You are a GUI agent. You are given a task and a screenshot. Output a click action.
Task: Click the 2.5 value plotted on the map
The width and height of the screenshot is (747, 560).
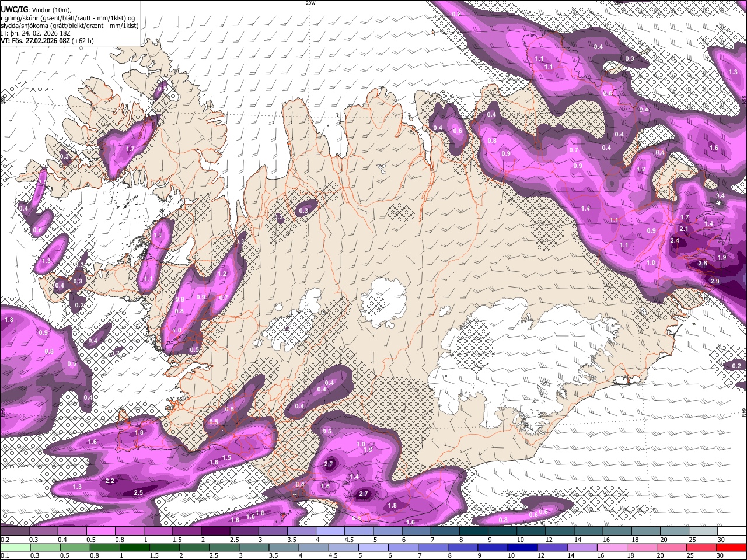point(138,493)
